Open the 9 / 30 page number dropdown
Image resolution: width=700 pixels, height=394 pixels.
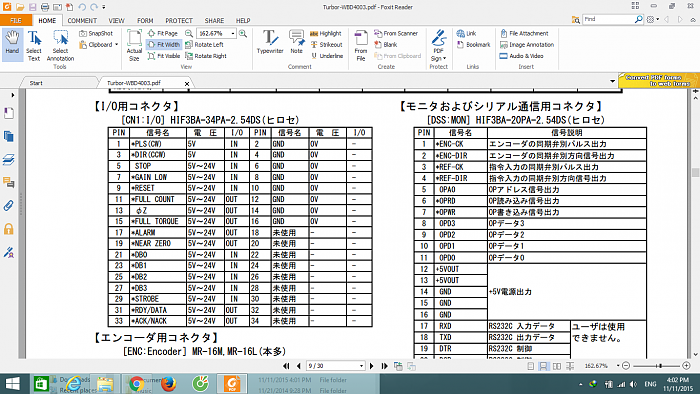362,366
